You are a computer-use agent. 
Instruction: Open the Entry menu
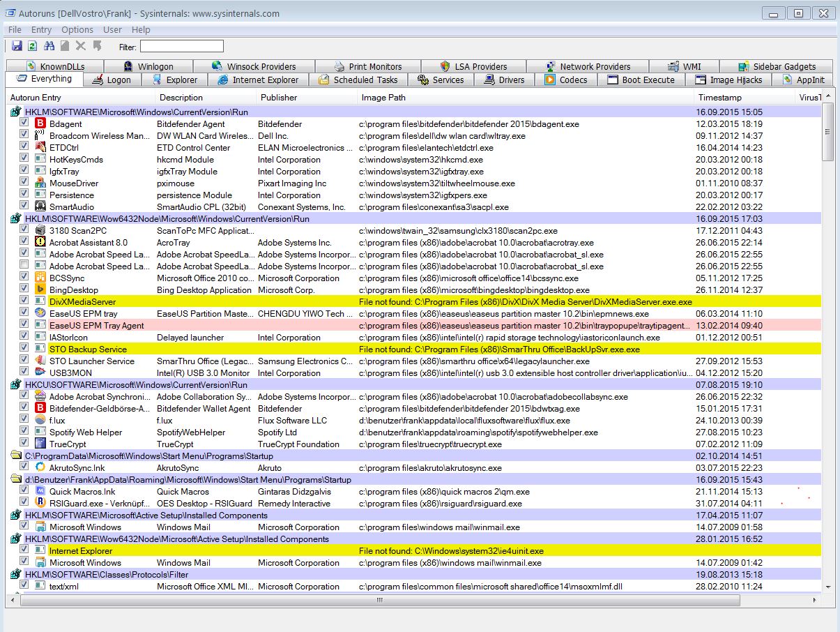[41, 30]
